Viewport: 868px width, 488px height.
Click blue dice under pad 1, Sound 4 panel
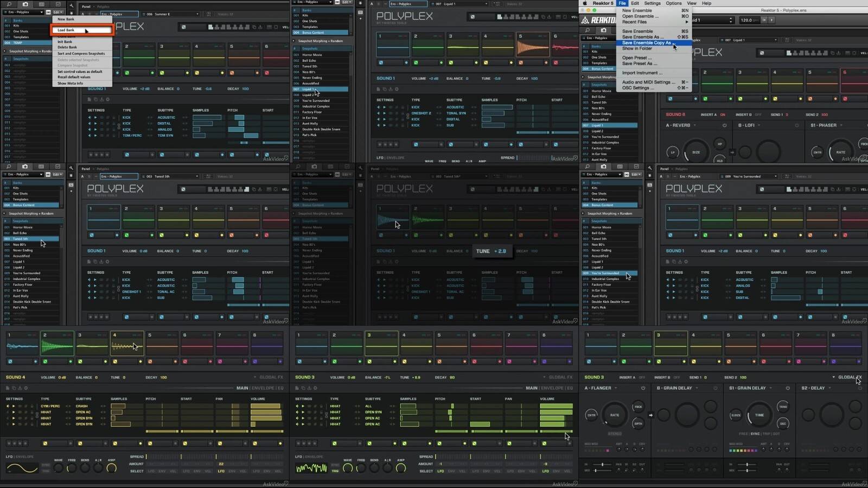click(x=10, y=362)
